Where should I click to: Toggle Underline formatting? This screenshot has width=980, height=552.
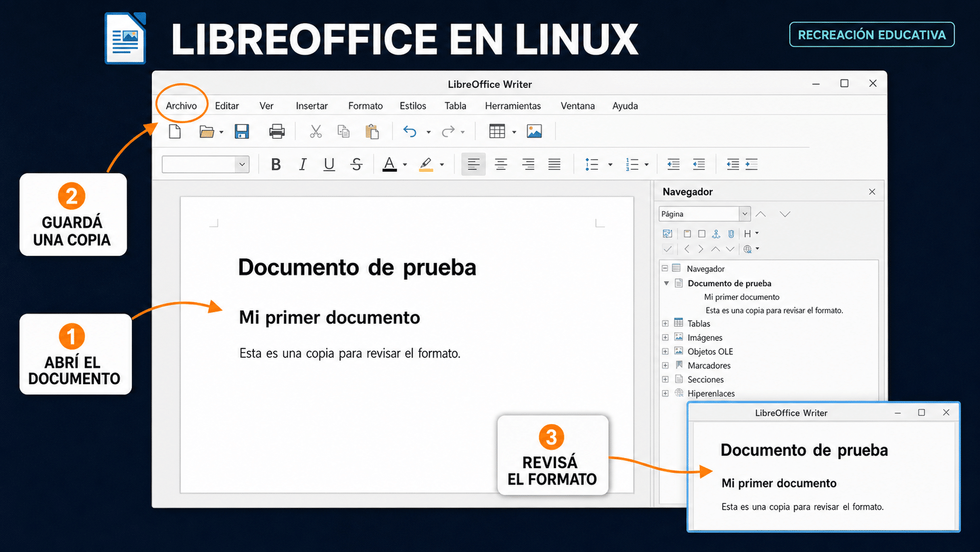(x=329, y=165)
